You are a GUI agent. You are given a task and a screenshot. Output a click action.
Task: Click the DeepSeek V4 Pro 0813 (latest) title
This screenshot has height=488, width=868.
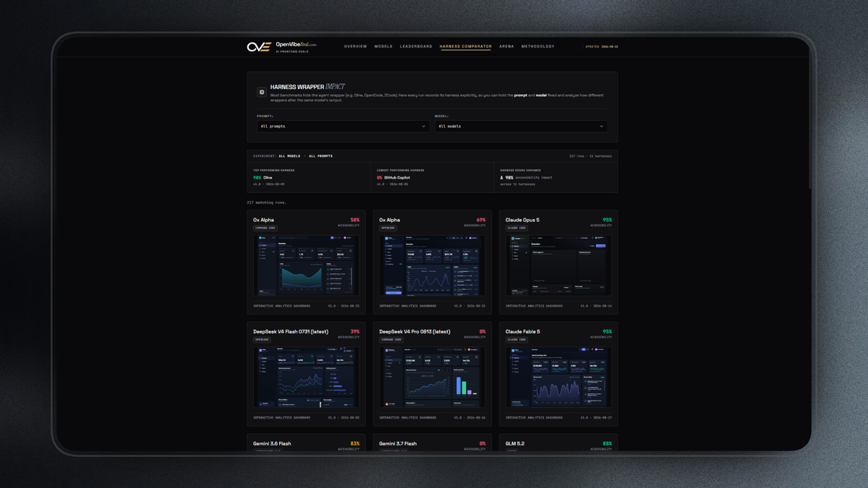tap(415, 332)
